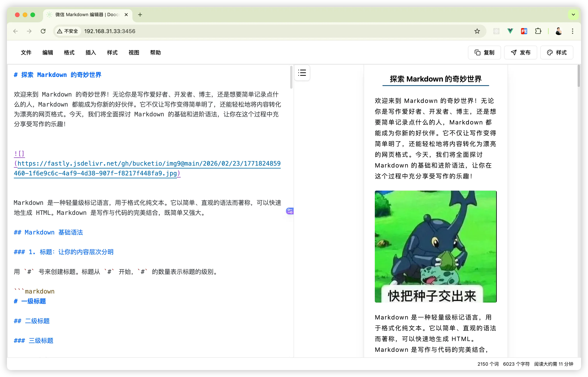
Task: Click the '![]' image syntax marker in editor
Action: (19, 153)
